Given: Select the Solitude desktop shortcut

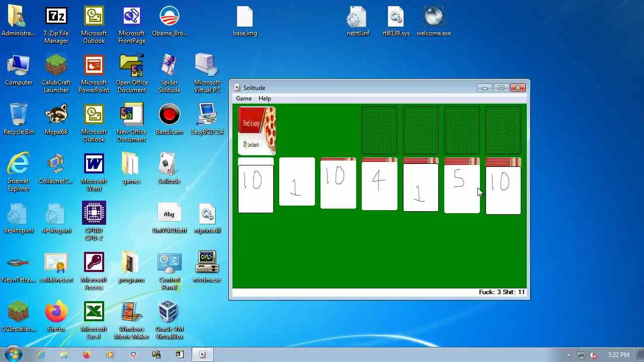Looking at the screenshot, I should coord(169,168).
